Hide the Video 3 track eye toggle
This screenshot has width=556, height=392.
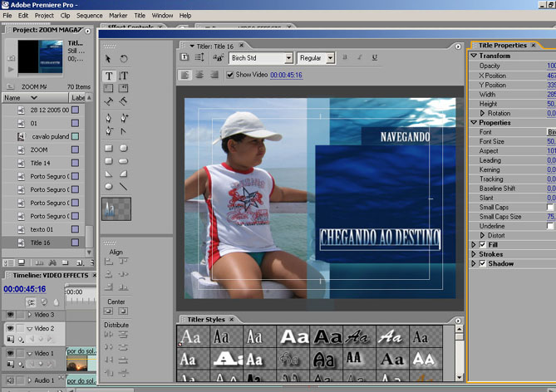tap(11, 315)
